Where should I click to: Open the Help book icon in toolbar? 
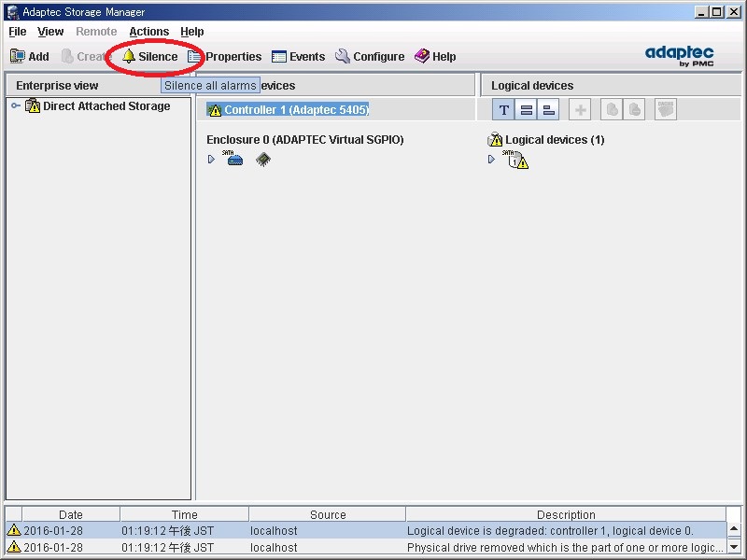435,57
